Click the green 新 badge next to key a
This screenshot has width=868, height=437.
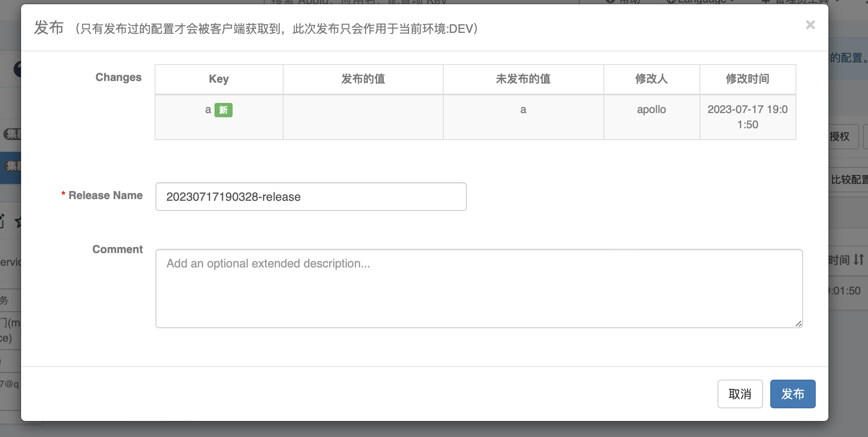pos(223,110)
